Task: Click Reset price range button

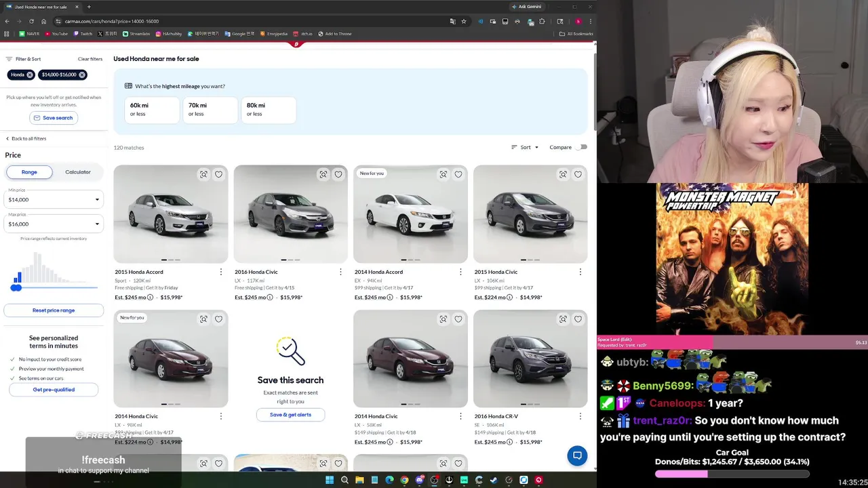Action: pyautogui.click(x=54, y=310)
